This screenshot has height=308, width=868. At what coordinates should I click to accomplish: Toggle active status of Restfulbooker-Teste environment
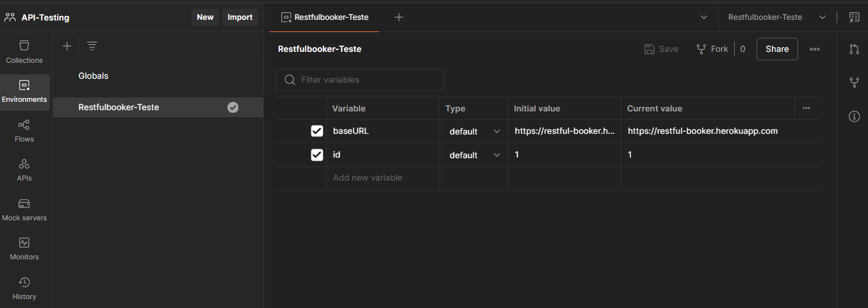[233, 108]
